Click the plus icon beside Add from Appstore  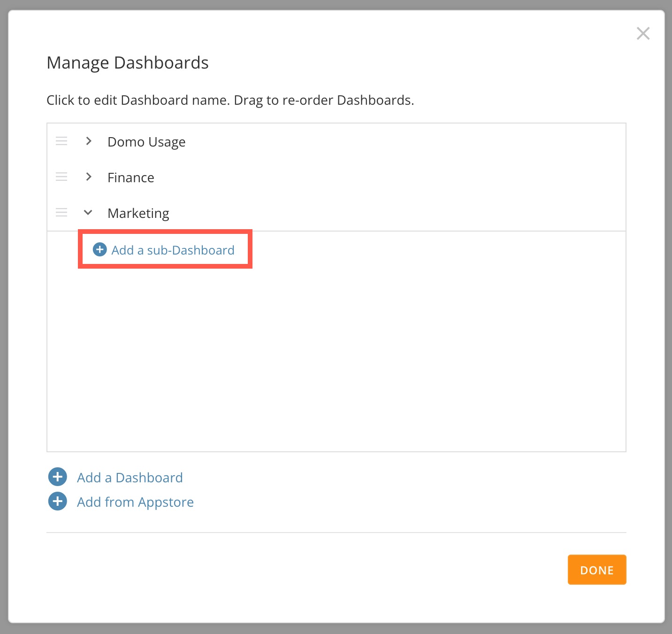58,502
